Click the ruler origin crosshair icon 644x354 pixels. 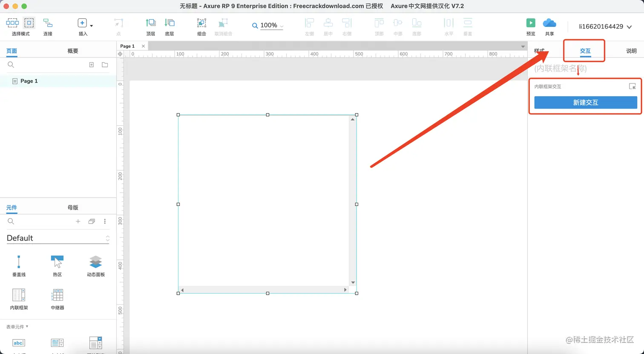[120, 54]
